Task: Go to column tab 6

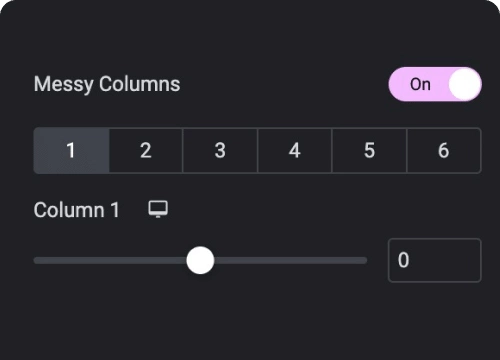Action: click(x=444, y=150)
